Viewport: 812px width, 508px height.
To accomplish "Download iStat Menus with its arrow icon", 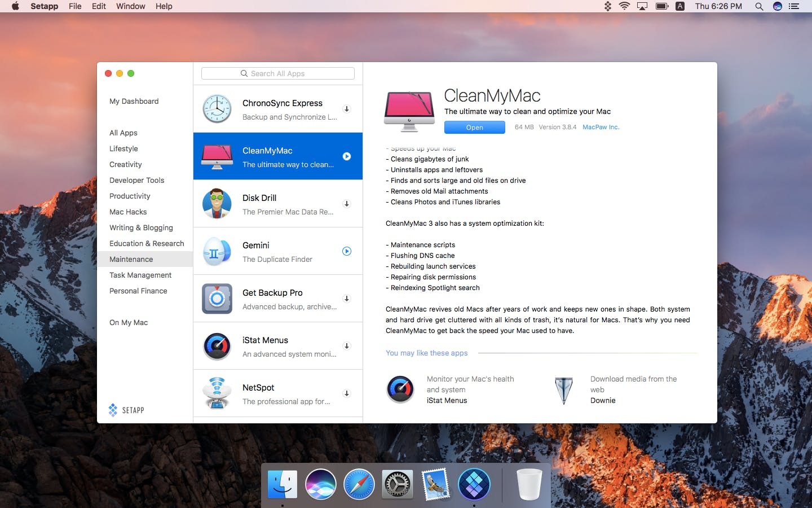I will coord(347,346).
